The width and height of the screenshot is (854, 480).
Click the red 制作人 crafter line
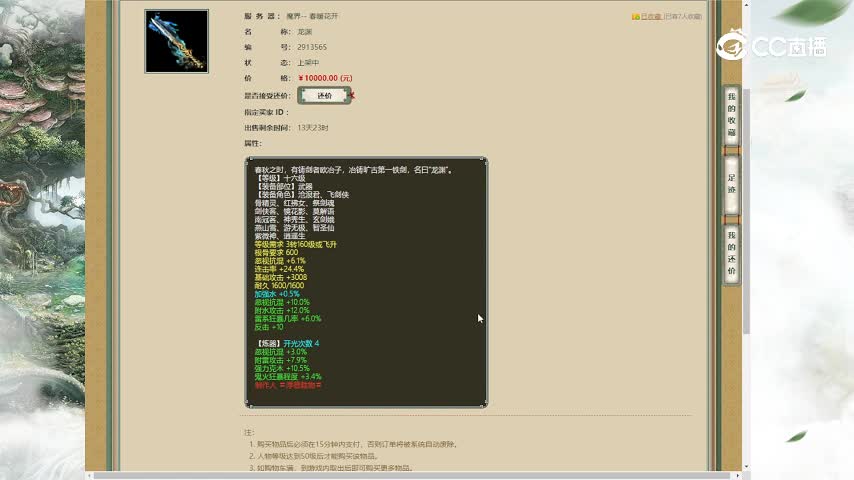click(x=288, y=385)
